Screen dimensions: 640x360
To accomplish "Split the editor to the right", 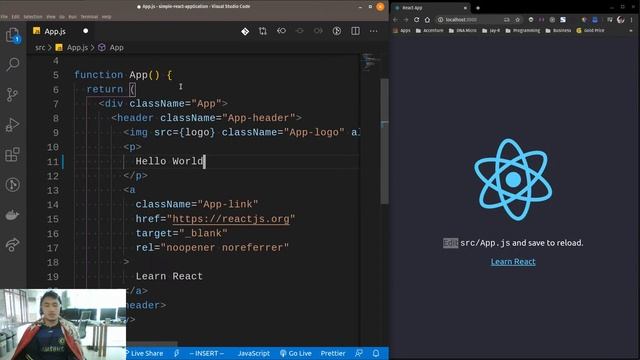I will pos(356,31).
